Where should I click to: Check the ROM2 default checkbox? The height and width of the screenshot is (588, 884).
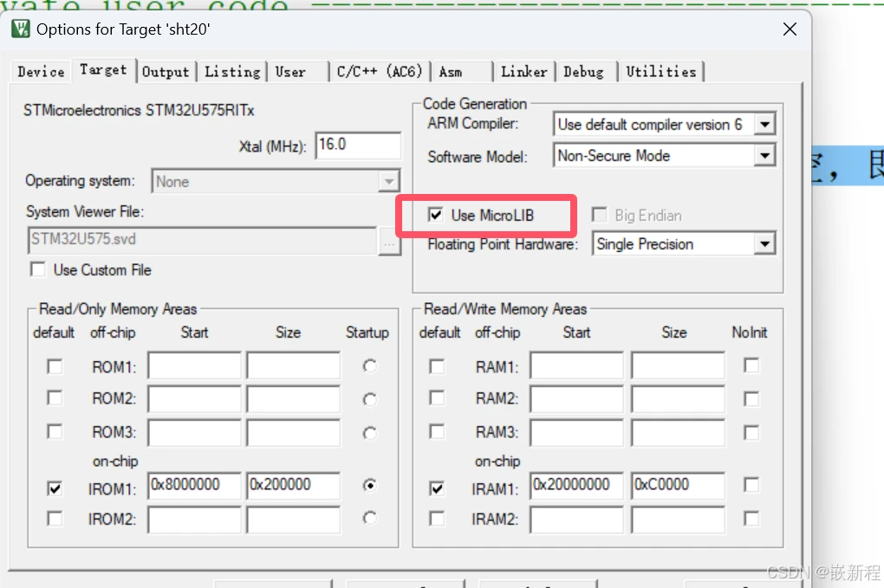point(55,398)
